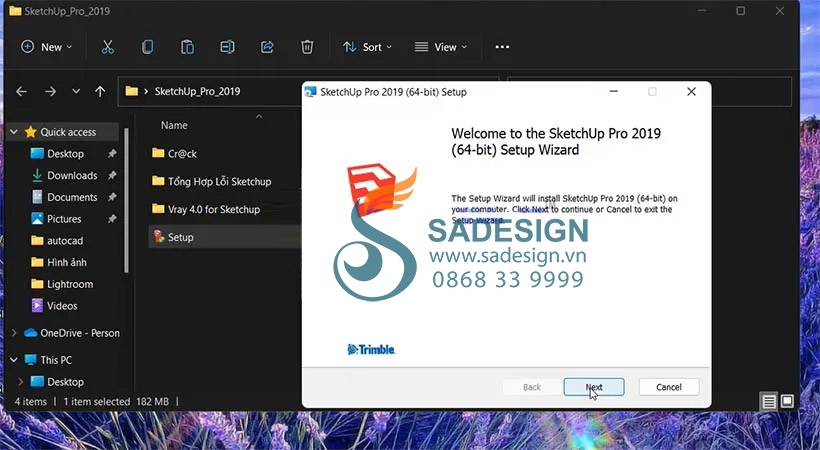Click Cancel in the SketchUp Setup wizard
This screenshot has height=450, width=820.
pos(669,387)
